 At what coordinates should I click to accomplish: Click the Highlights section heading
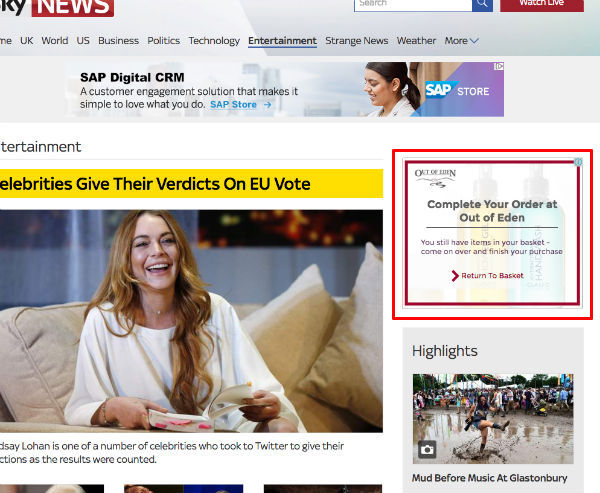pyautogui.click(x=445, y=351)
